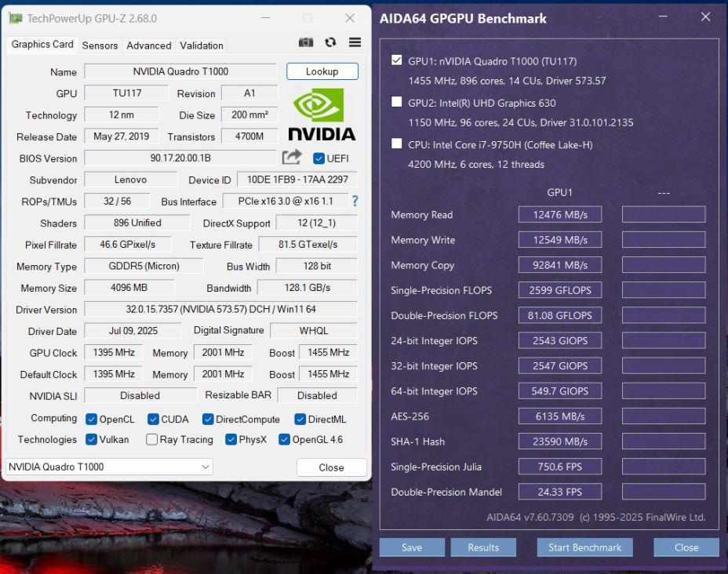
Task: Toggle the OpenCL checkbox
Action: click(91, 419)
